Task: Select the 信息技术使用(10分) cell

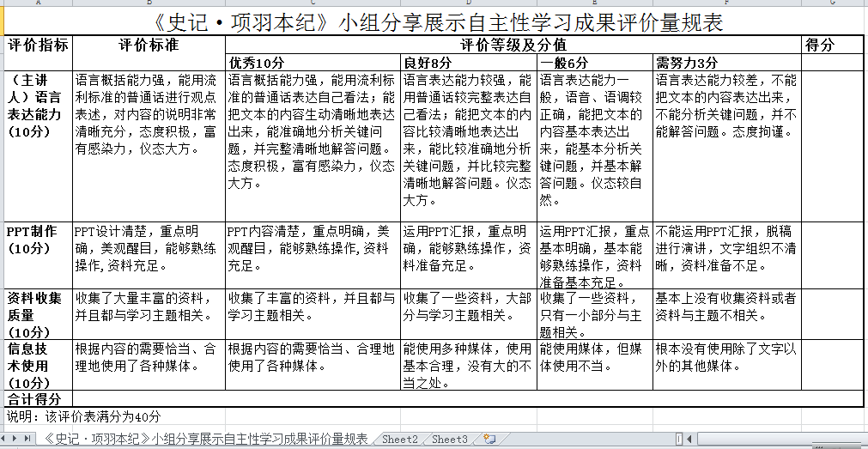Action: [x=38, y=365]
